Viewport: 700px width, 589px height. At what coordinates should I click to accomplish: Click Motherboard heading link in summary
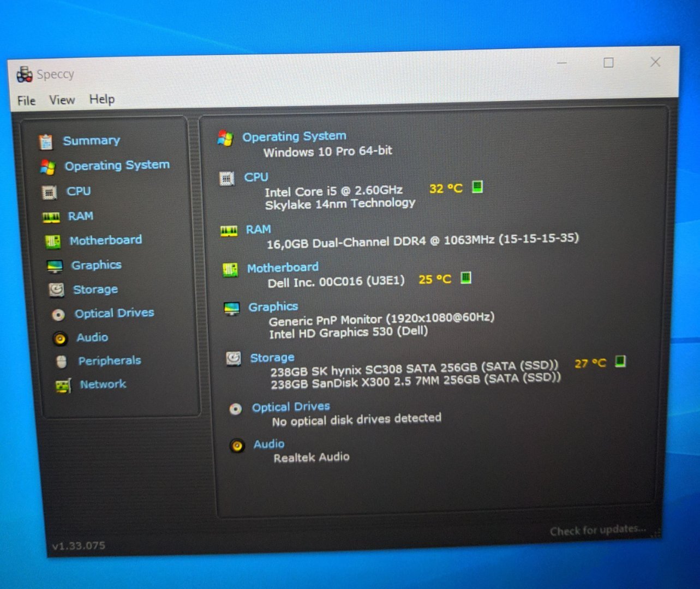tap(283, 268)
